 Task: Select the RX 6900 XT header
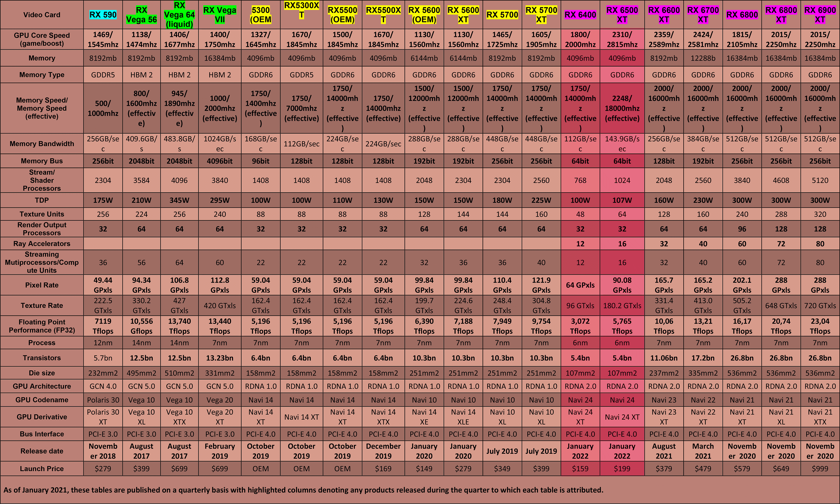coord(820,15)
